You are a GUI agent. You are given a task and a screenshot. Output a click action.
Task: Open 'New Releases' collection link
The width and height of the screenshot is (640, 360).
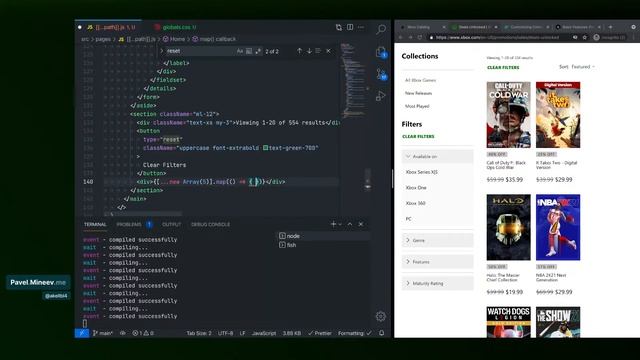pos(418,93)
